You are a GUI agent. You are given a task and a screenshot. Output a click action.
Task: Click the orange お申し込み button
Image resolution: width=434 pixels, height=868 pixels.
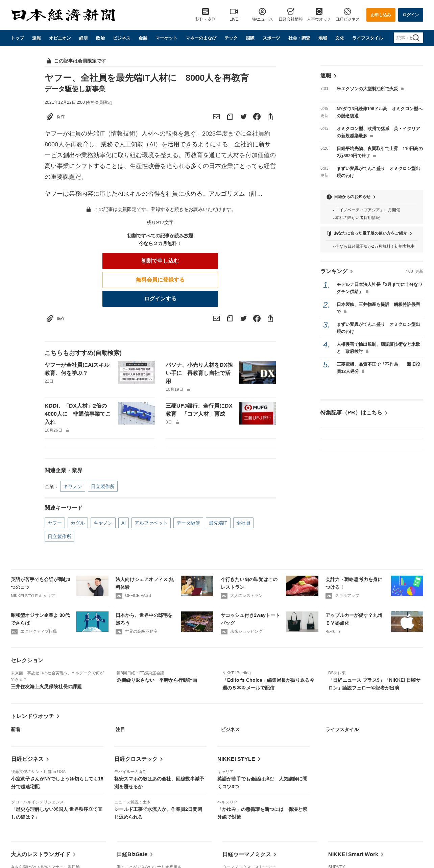tap(381, 15)
